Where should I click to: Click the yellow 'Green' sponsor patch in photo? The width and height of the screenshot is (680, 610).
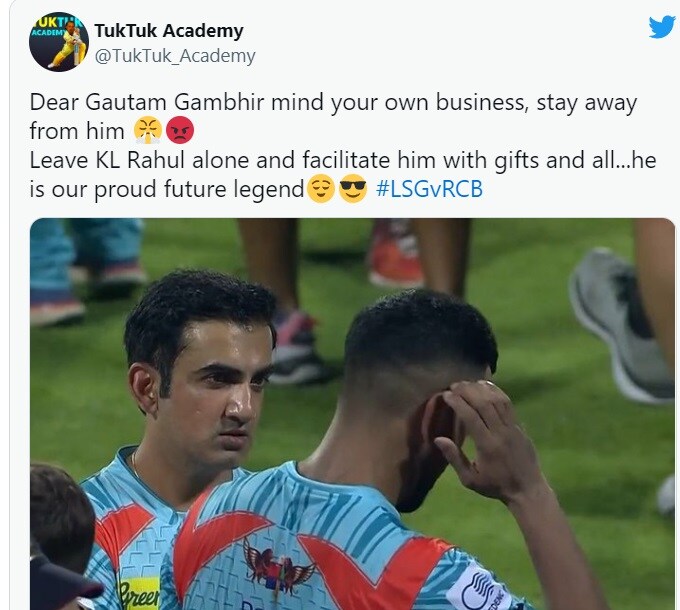140,594
